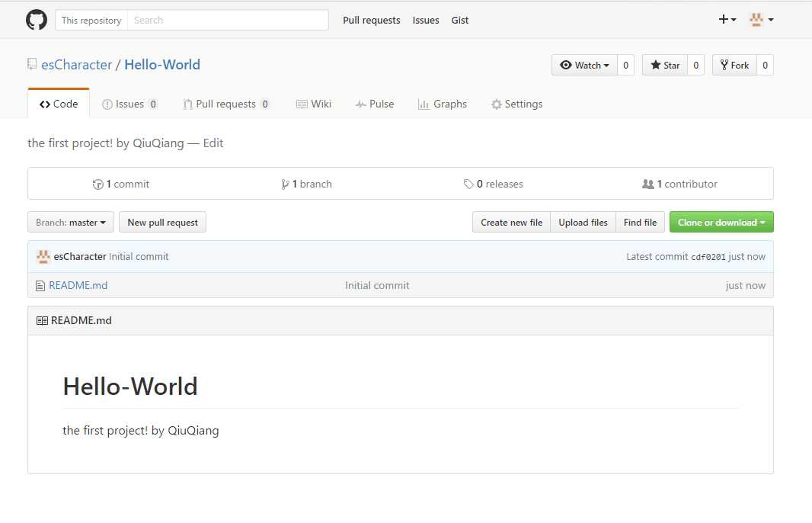Click the esCharacter owner link in title
The height and width of the screenshot is (523, 812).
tap(77, 65)
